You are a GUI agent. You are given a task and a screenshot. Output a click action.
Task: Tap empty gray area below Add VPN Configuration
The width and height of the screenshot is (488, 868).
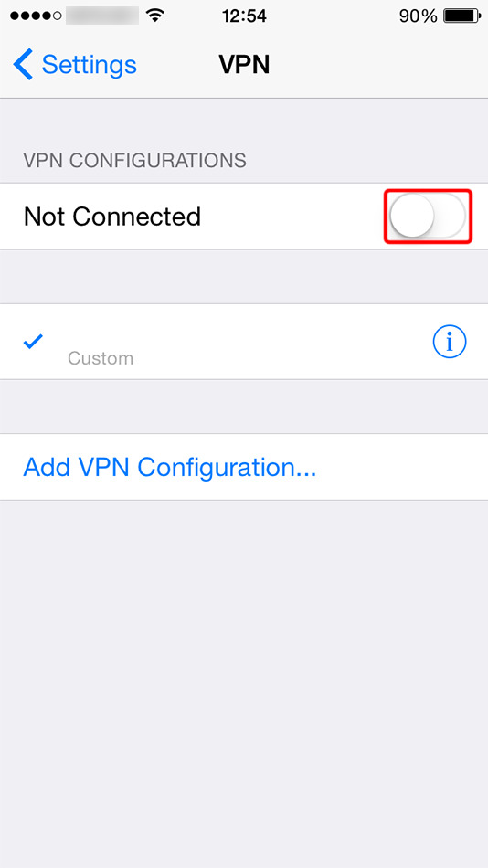coord(244,683)
